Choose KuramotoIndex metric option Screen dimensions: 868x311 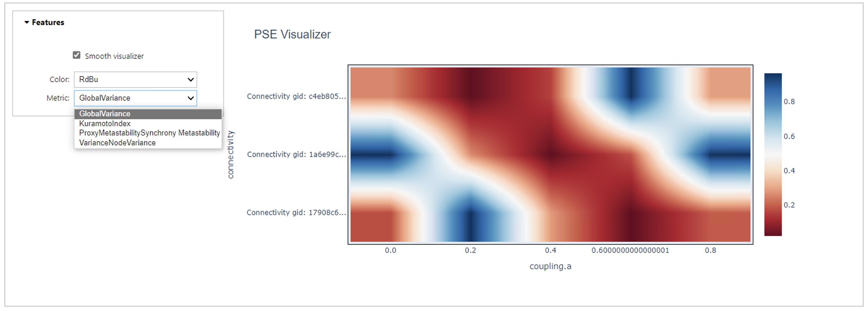click(105, 124)
